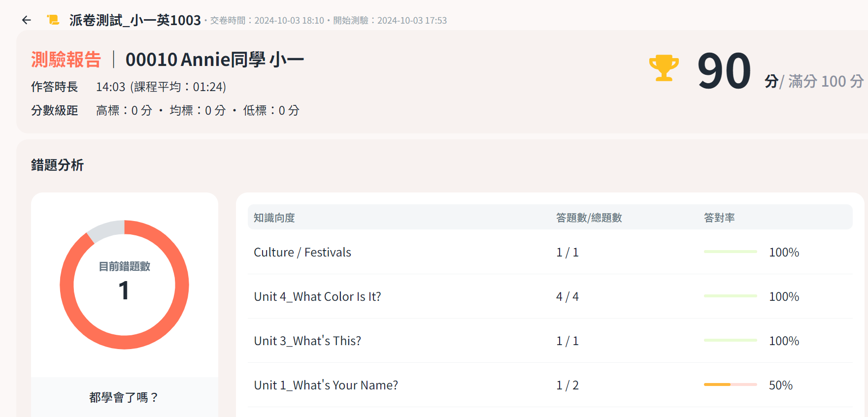Select the Unit 1_What's Your Name? row
868x417 pixels.
pyautogui.click(x=550, y=385)
